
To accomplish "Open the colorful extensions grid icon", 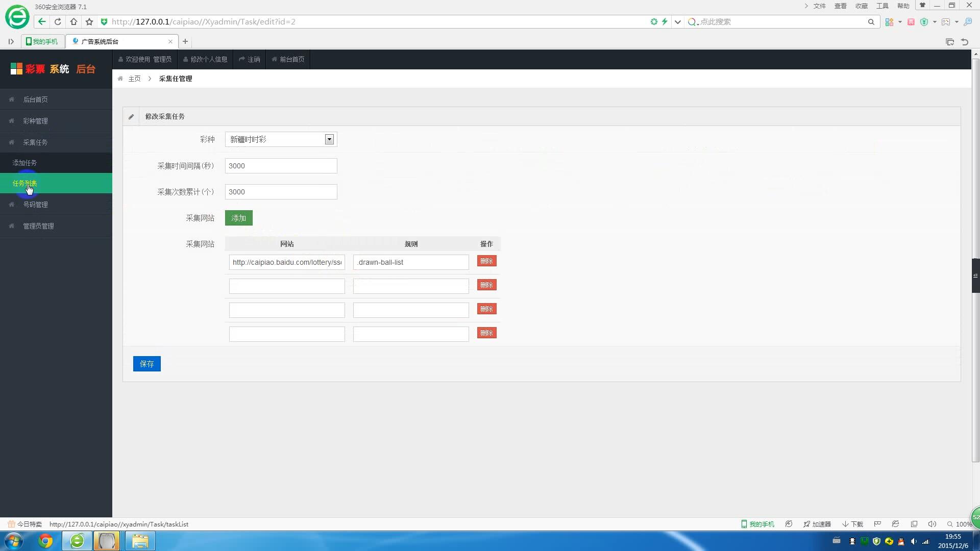I will pyautogui.click(x=889, y=22).
